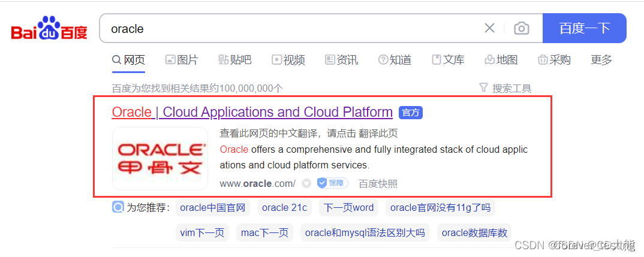Select the 网页 tab
The image size is (644, 257).
tap(128, 61)
